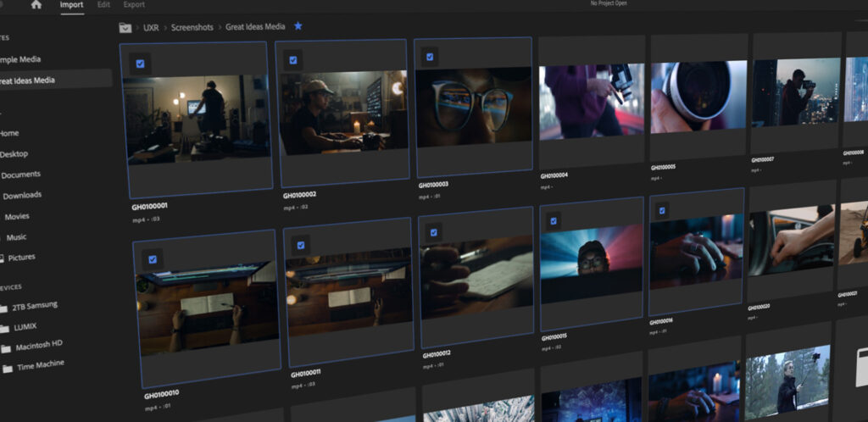Click the GH0100002 file name
The width and height of the screenshot is (868, 422).
click(x=299, y=195)
